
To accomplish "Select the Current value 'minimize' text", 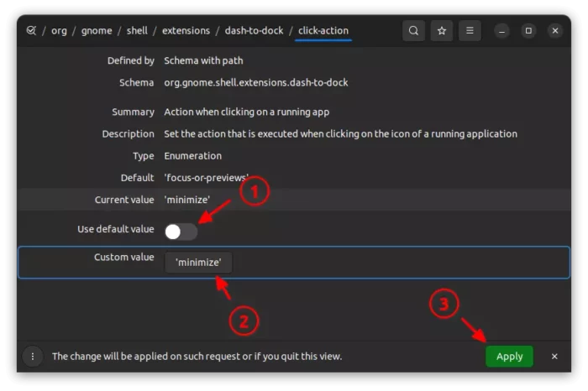I will [186, 200].
